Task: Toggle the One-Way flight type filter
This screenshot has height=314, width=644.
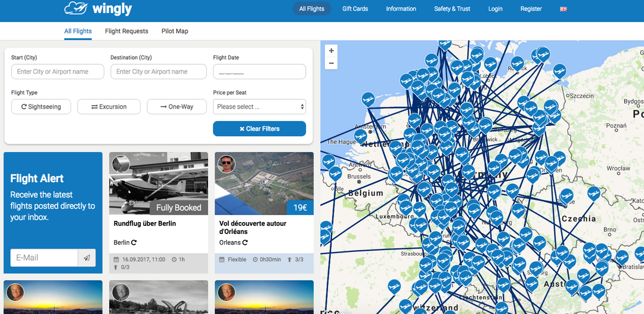Action: point(177,107)
